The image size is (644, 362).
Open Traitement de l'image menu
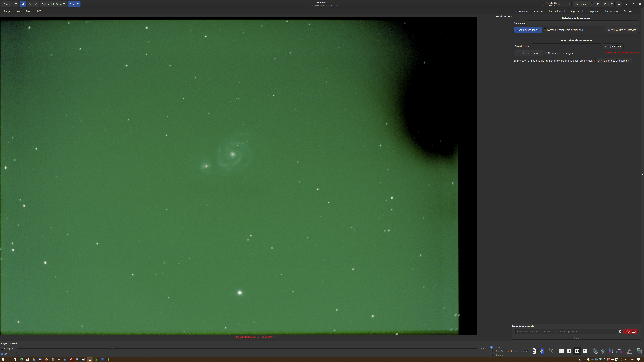click(53, 4)
